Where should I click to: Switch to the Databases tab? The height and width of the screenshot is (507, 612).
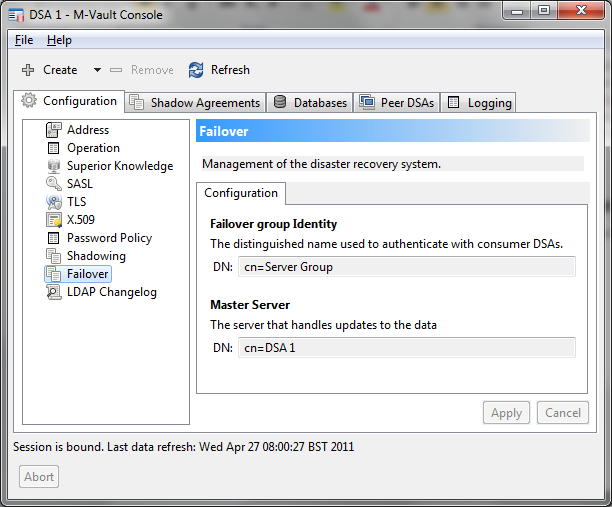coord(310,102)
